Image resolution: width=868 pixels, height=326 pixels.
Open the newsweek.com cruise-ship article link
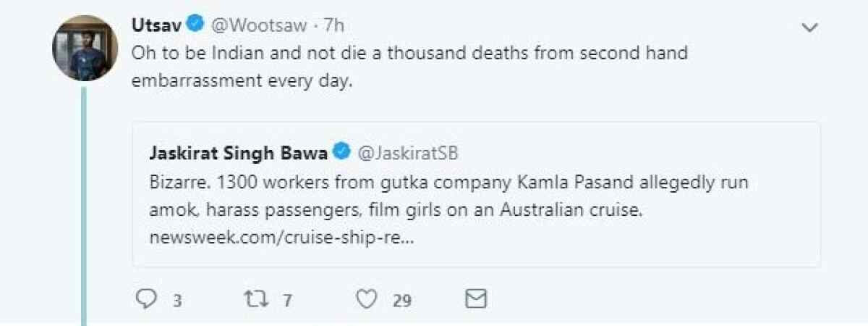pyautogui.click(x=281, y=236)
